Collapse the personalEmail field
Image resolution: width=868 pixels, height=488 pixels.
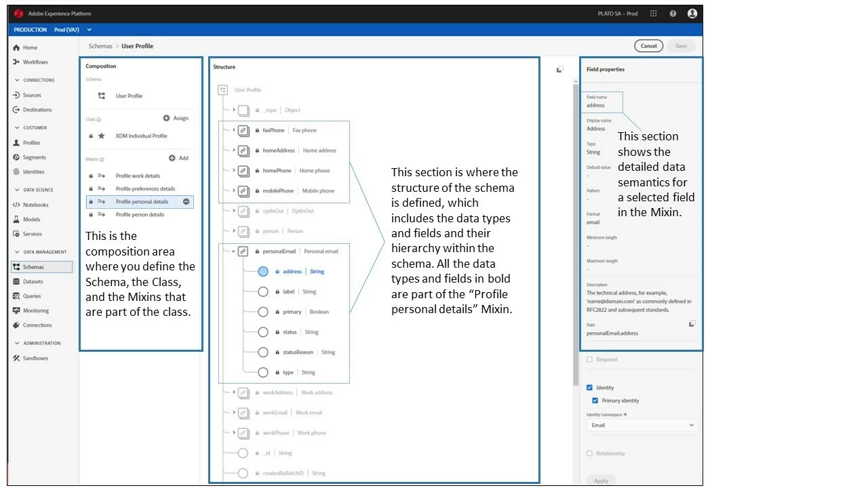coord(234,251)
